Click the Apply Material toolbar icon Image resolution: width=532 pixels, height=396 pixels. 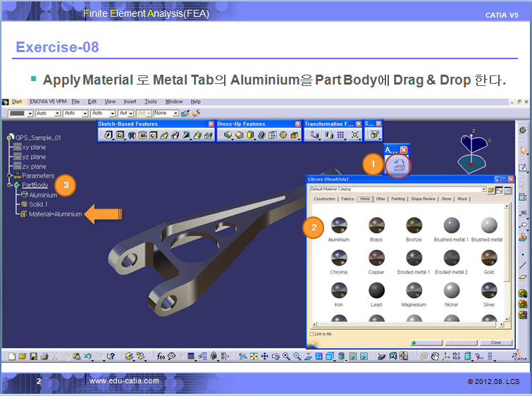(399, 165)
